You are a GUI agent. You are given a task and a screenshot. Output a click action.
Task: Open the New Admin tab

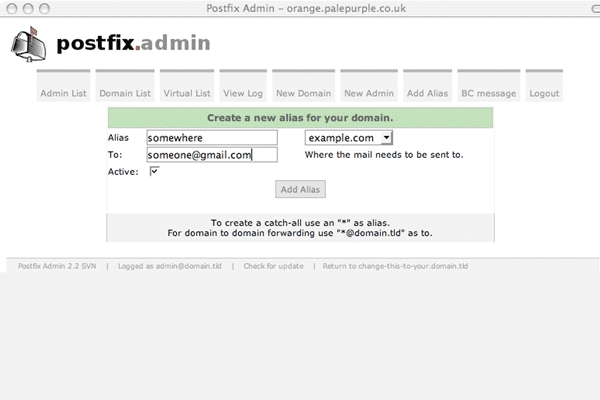pos(368,93)
